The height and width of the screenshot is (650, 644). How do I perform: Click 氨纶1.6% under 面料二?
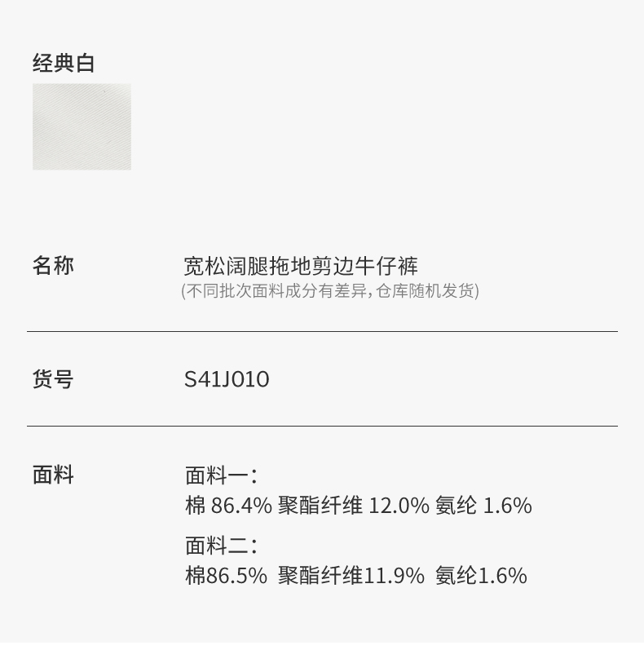pos(481,576)
